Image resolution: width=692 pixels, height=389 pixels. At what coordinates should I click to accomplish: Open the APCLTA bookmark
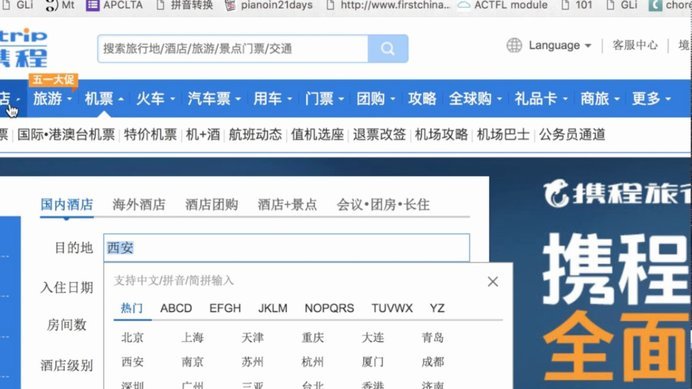point(114,5)
